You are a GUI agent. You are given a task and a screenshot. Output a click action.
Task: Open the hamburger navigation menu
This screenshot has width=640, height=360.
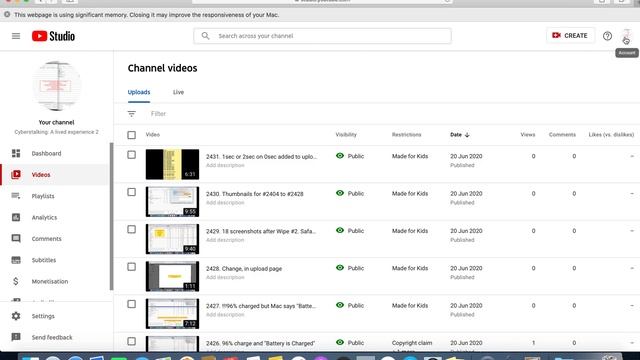coord(16,36)
